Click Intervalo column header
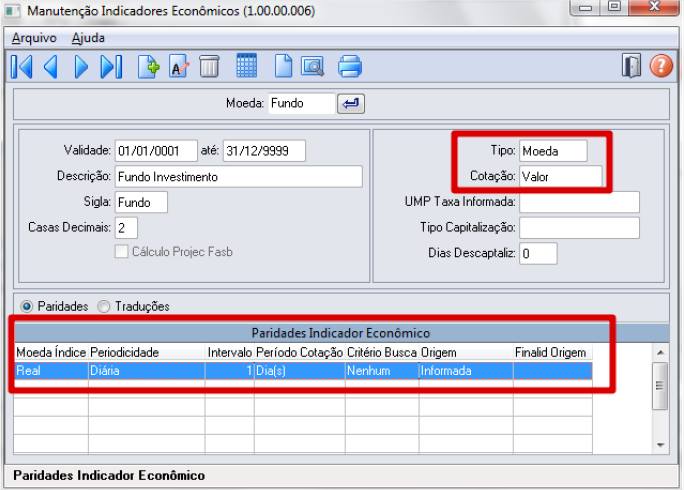The height and width of the screenshot is (490, 684). point(230,352)
